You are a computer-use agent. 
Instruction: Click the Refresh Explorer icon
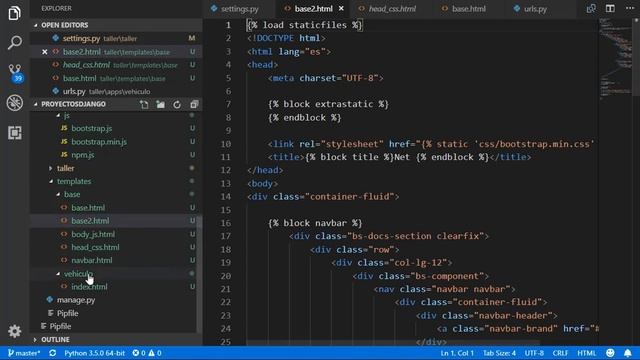[177, 104]
